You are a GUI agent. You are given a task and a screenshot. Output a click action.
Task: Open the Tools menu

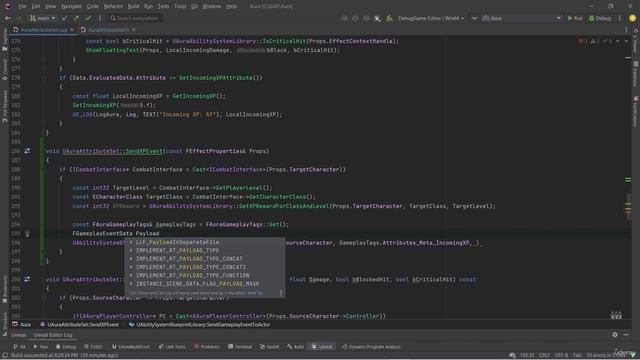[180, 7]
